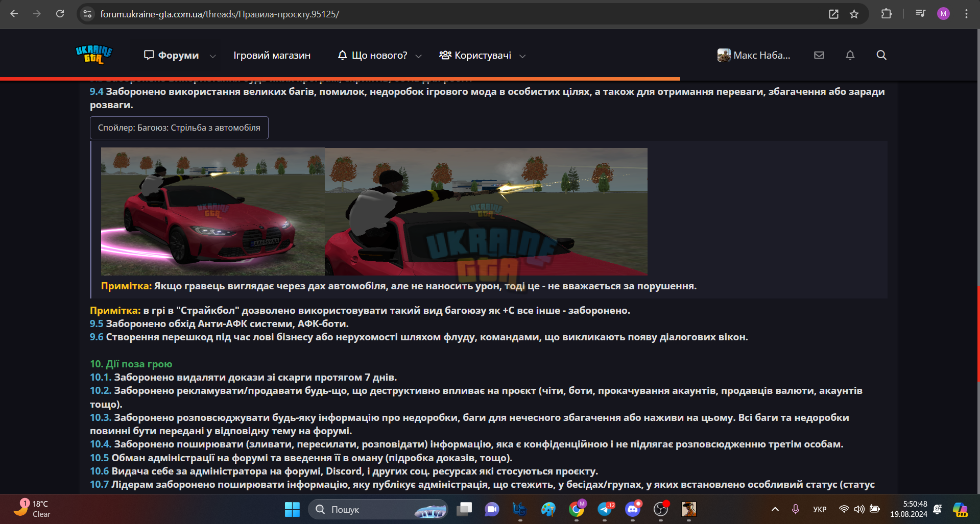Viewport: 980px width, 524px height.
Task: Open OBS Studio from the taskbar
Action: (661, 509)
